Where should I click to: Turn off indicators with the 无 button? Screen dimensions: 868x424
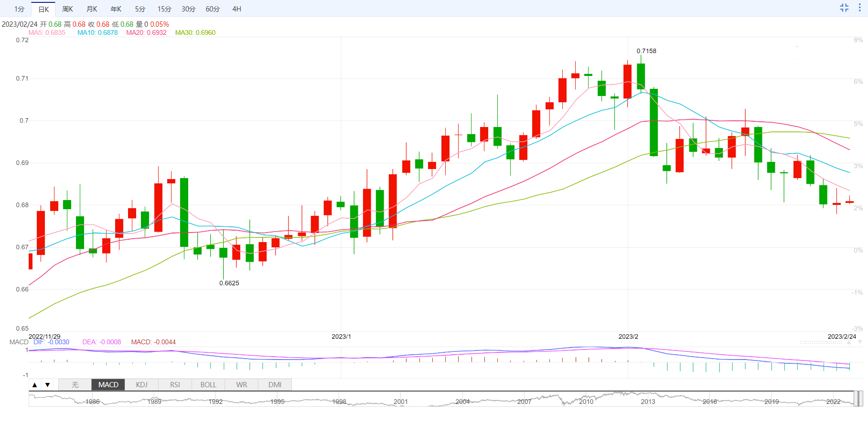tap(75, 385)
